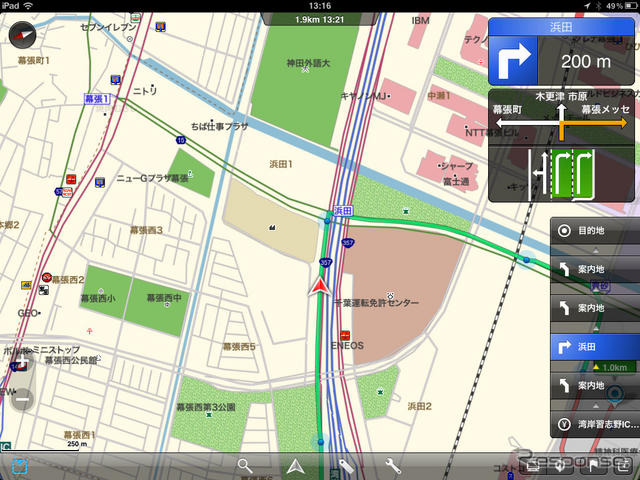Tap the キヤノンMJ label
Image resolution: width=640 pixels, height=480 pixels.
[363, 96]
